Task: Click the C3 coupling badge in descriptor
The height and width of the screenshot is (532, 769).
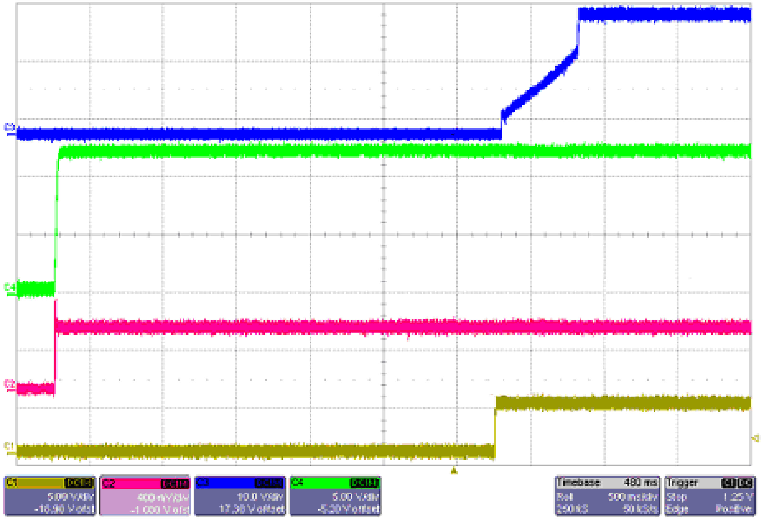Action: (269, 483)
